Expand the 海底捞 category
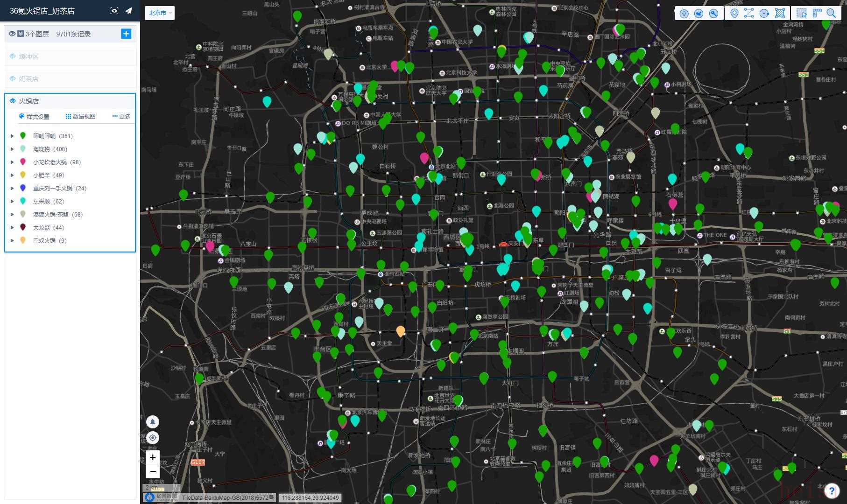This screenshot has height=504, width=847. pyautogui.click(x=12, y=149)
